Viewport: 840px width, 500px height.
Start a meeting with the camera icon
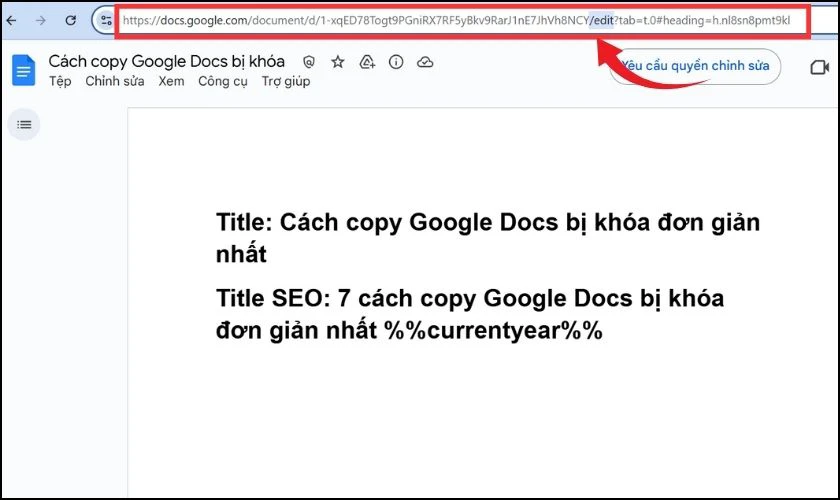tap(820, 67)
